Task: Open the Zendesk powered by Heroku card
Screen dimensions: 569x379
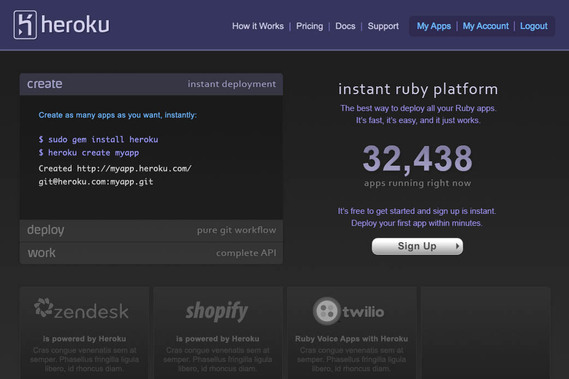Action: 85,333
